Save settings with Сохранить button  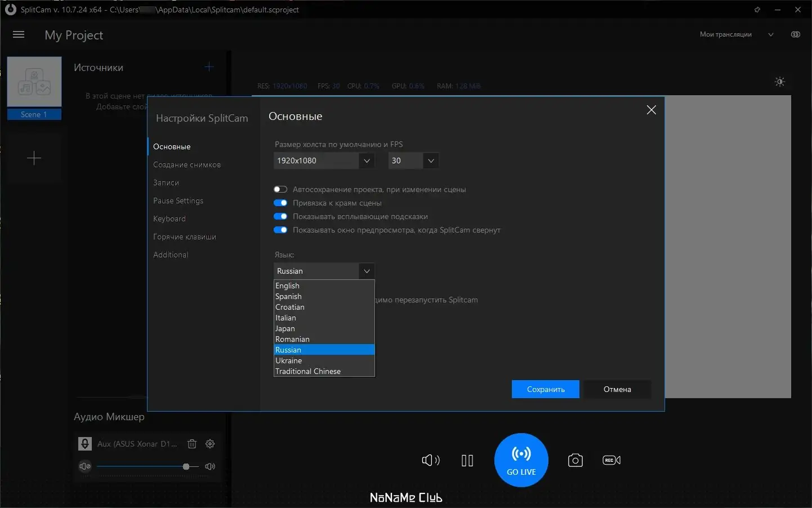click(x=546, y=389)
